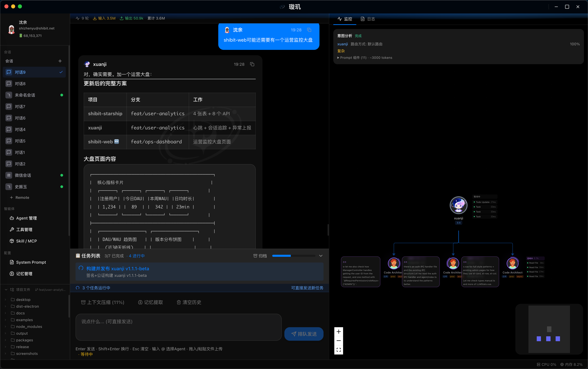This screenshot has height=369, width=588.
Task: Click the 归档 archive button
Action: [x=260, y=256]
